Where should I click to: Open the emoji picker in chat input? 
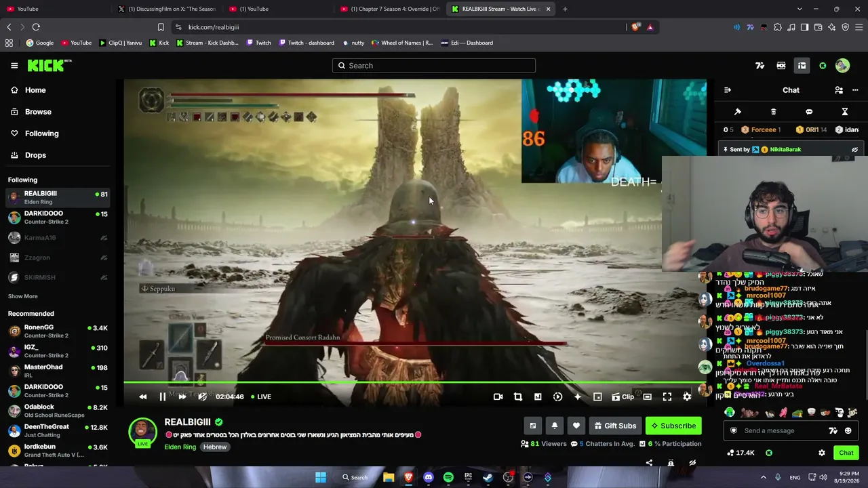click(x=848, y=431)
